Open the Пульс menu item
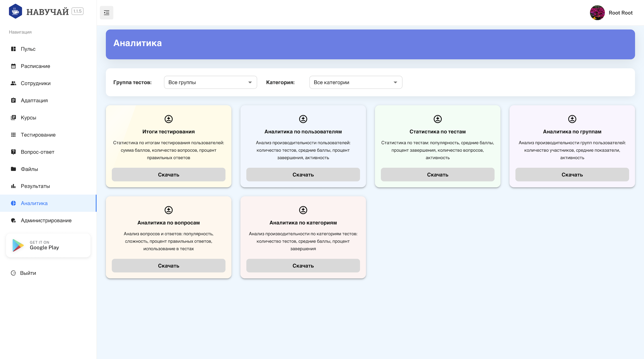This screenshot has height=359, width=644. click(x=48, y=49)
